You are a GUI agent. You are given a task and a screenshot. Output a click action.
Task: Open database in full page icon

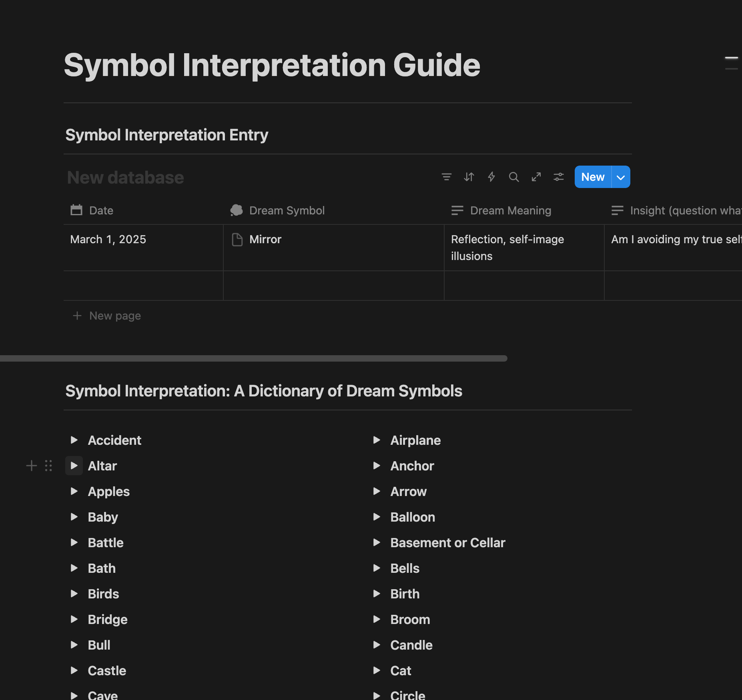point(536,177)
